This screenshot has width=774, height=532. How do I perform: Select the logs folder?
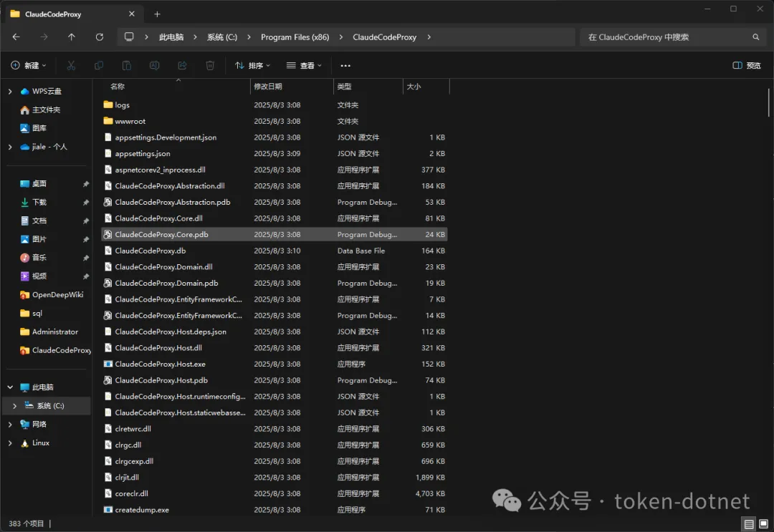tap(274, 105)
